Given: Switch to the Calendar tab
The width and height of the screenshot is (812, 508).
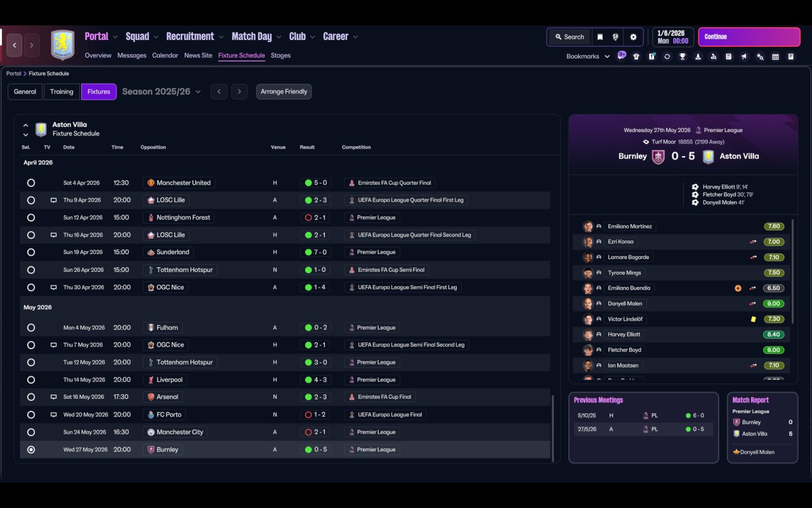Looking at the screenshot, I should 165,55.
